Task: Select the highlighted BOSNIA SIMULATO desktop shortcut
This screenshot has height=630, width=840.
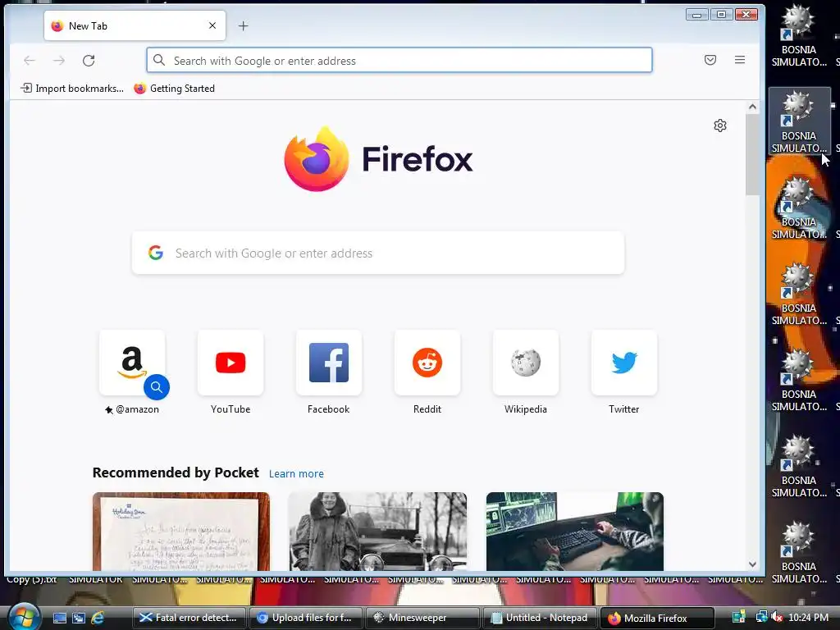Action: (799, 121)
